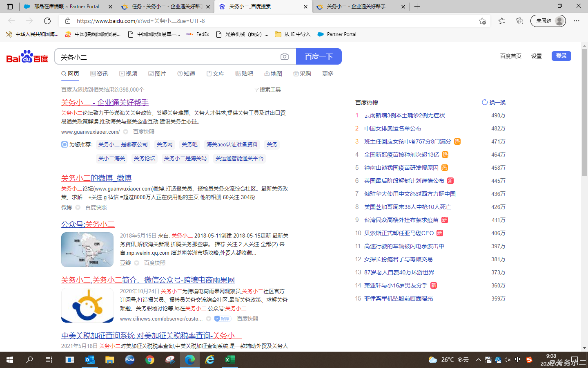Select the 视频 search category
Viewport: 588px width, 368px height.
point(128,74)
